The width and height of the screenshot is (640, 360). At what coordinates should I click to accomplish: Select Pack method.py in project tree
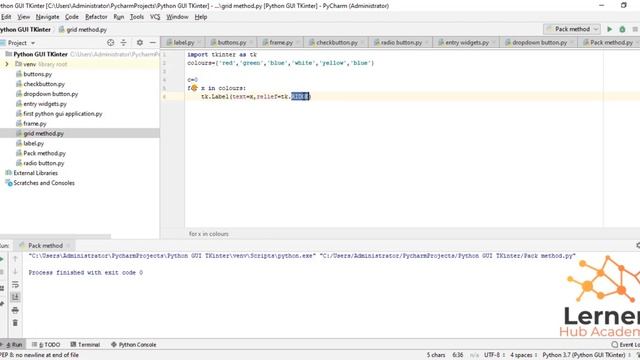click(44, 153)
